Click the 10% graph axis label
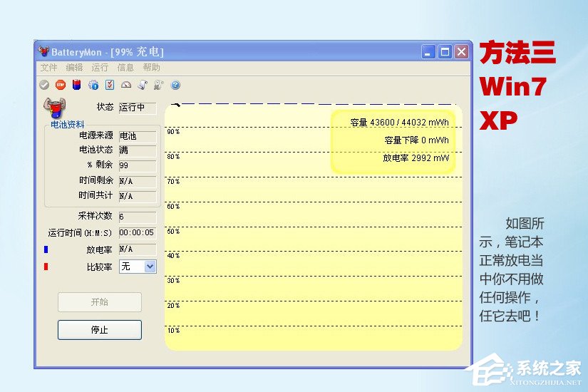588x392 pixels. coord(173,331)
